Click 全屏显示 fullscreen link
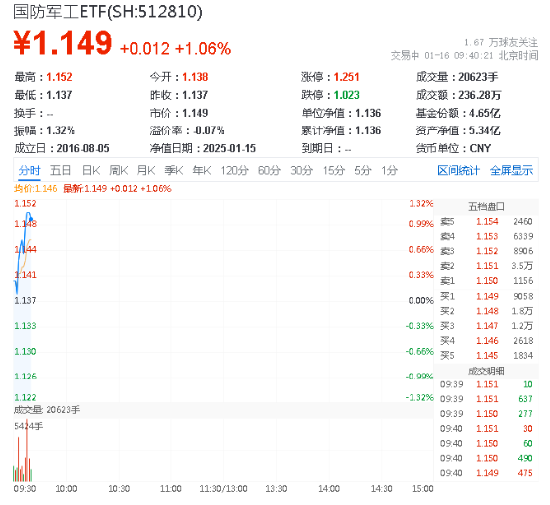 pos(511,170)
